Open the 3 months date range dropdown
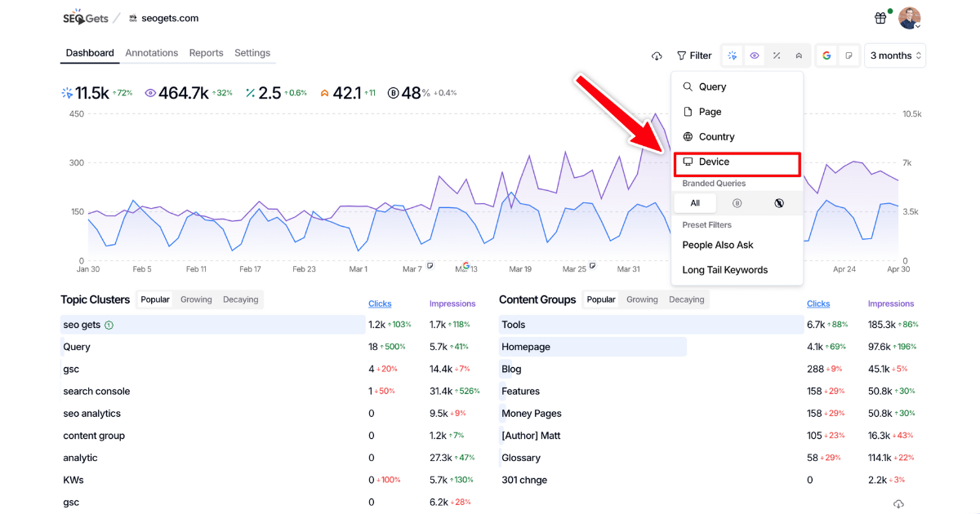The height and width of the screenshot is (514, 980). [895, 55]
